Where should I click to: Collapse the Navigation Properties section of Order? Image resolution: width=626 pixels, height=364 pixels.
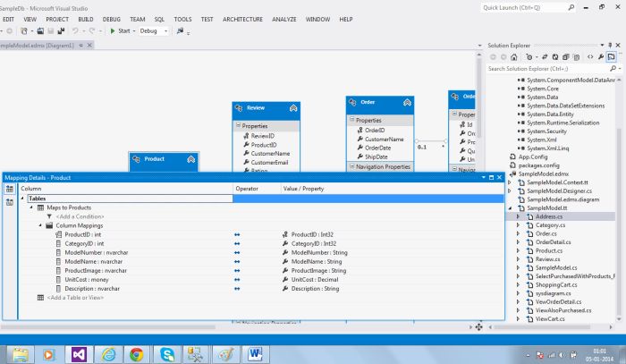pos(352,166)
